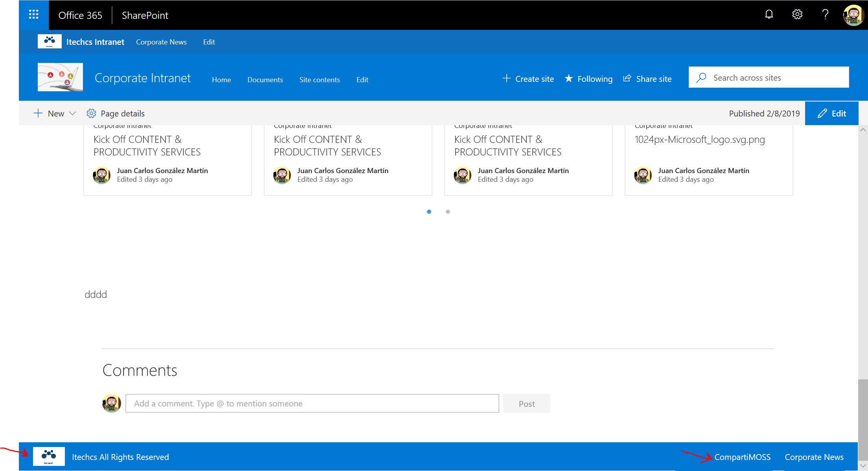Viewport: 868px width, 471px height.
Task: Click the blue page Edit button
Action: coord(831,114)
